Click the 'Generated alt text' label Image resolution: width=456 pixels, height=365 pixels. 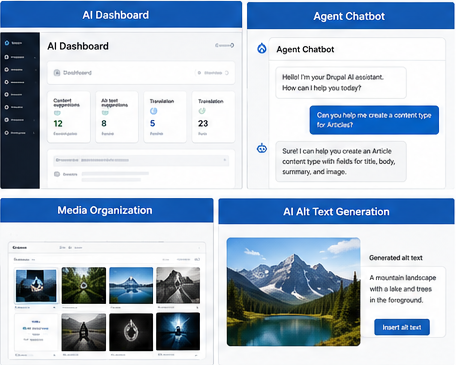[x=396, y=258]
